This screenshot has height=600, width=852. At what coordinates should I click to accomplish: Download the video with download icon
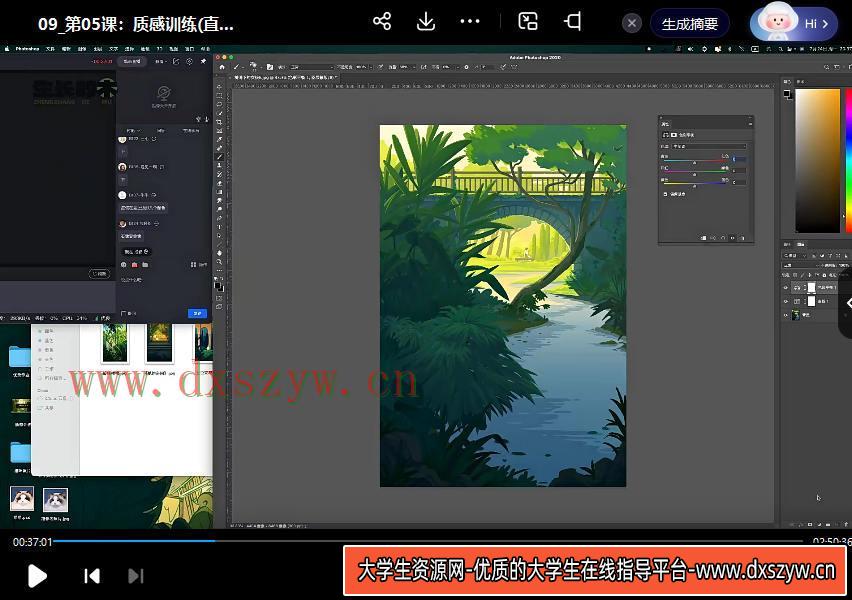426,22
